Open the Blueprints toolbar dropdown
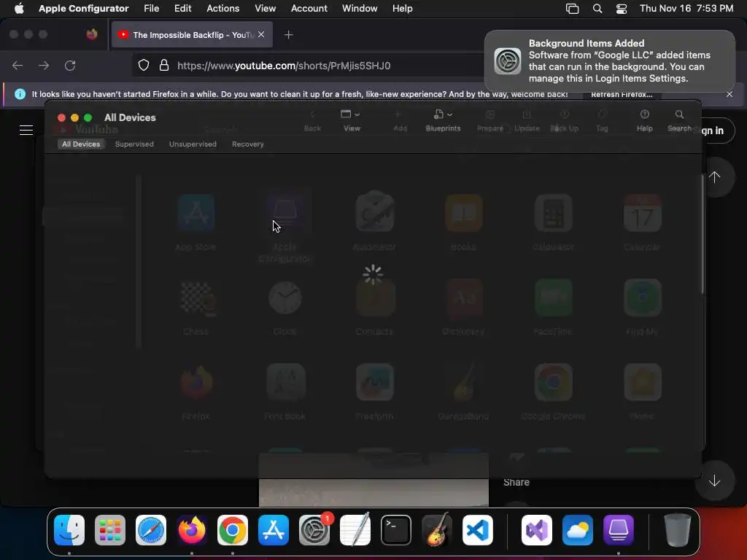 pos(443,120)
